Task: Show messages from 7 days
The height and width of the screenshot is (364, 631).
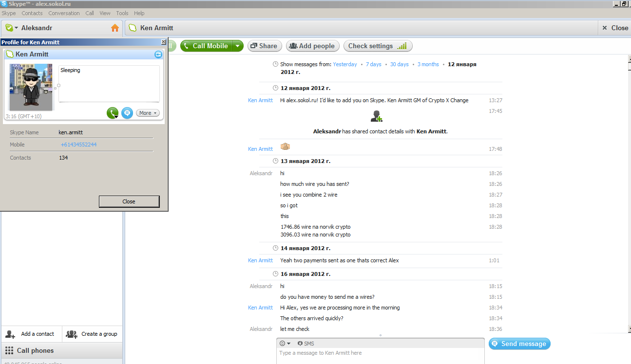Action: point(374,64)
